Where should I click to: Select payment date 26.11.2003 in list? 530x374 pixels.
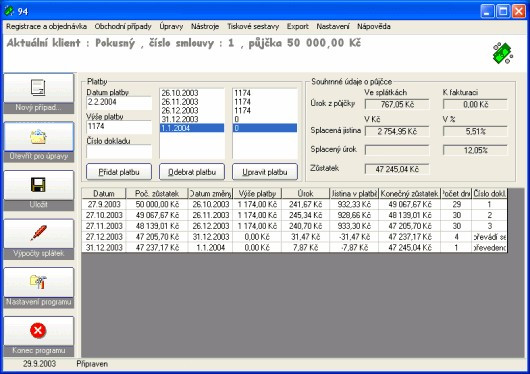point(192,102)
